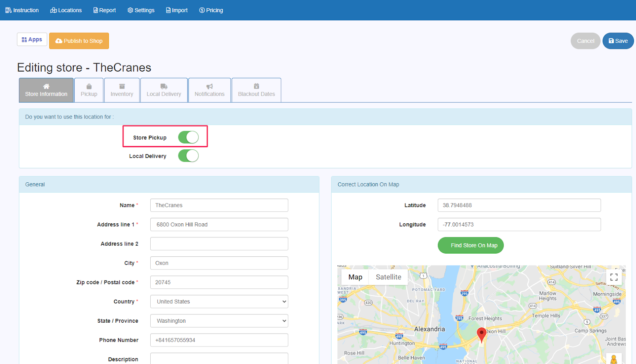Screen dimensions: 636x364
Task: Open Notifications megaphone tab
Action: pos(209,90)
